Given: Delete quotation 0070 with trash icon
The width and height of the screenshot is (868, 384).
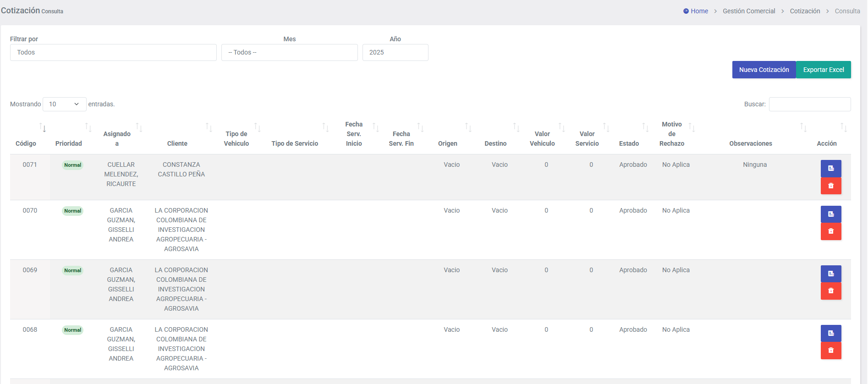Looking at the screenshot, I should (x=830, y=231).
